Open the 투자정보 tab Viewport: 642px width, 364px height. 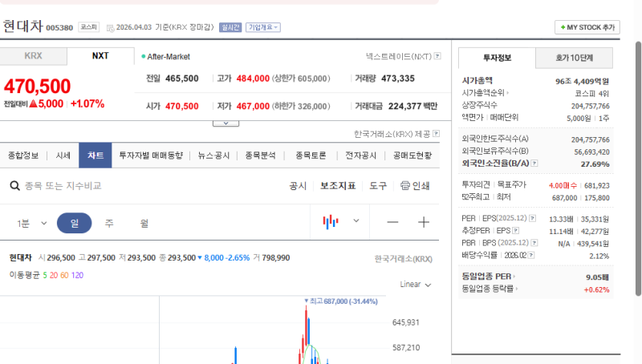[497, 58]
